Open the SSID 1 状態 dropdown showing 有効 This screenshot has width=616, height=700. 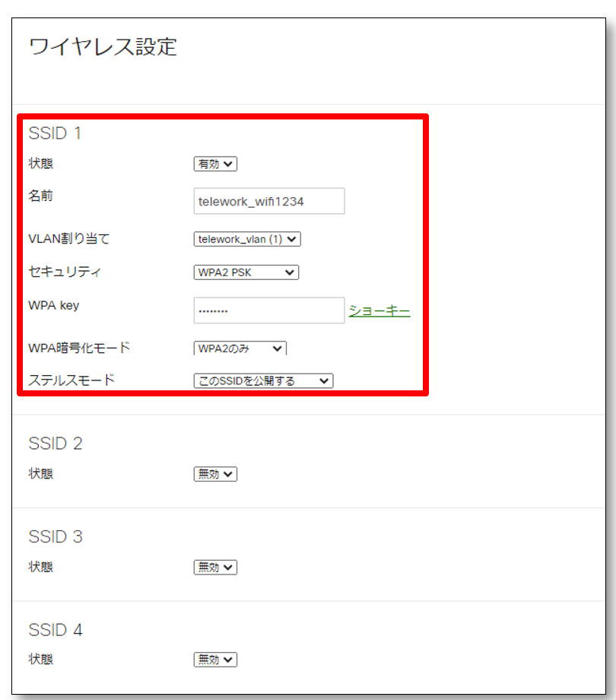click(215, 164)
